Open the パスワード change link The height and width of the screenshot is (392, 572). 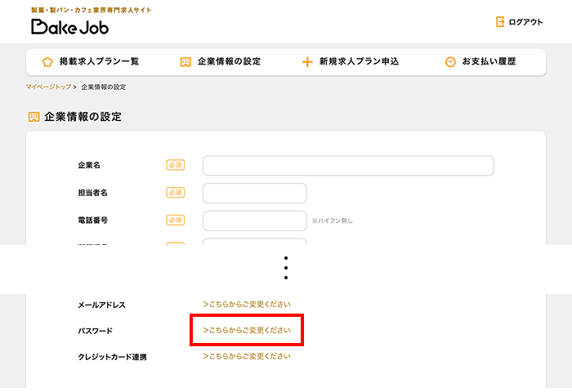pyautogui.click(x=247, y=331)
